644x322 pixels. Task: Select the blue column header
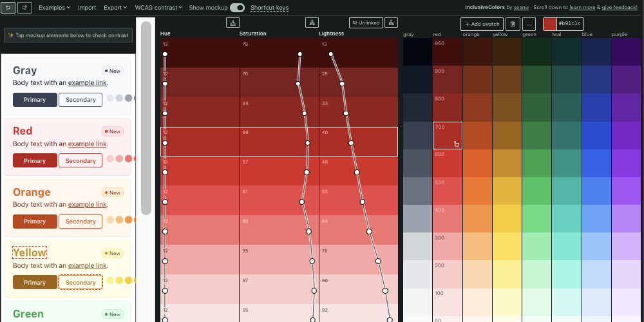pyautogui.click(x=587, y=35)
